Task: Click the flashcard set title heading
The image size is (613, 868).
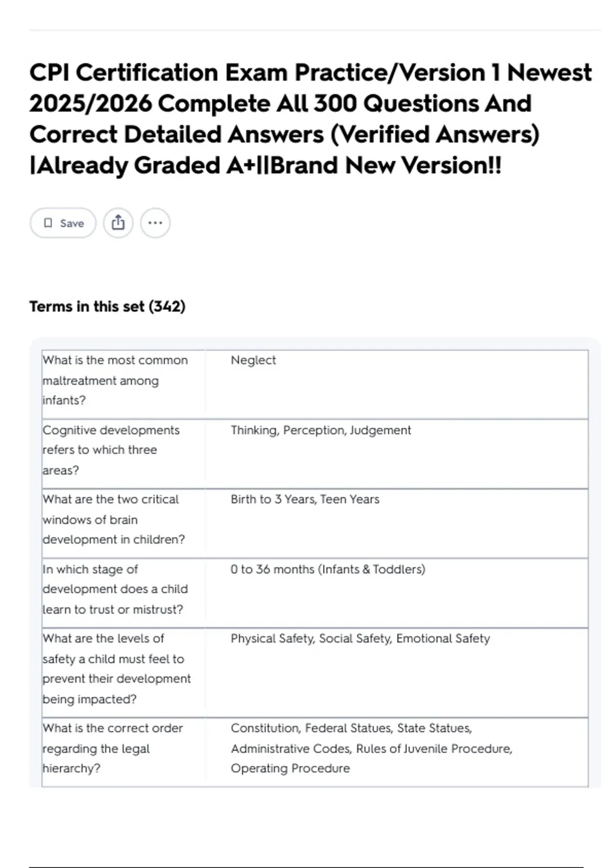Action: 310,118
